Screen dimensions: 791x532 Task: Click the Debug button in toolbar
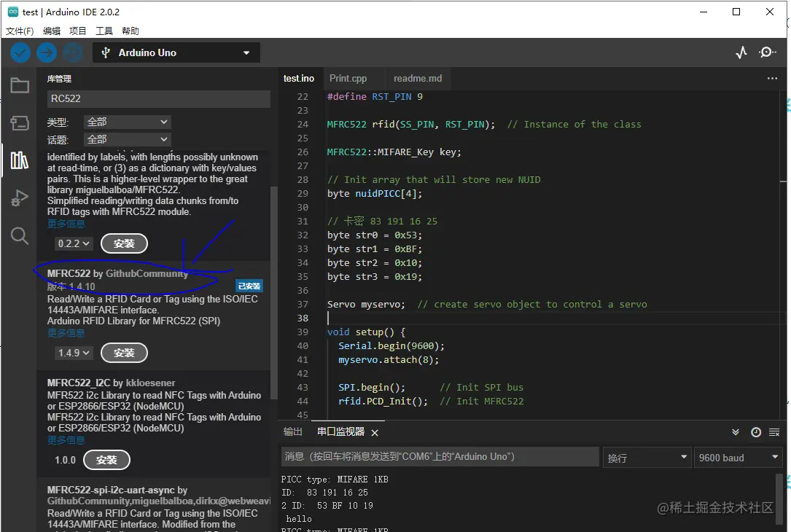73,52
